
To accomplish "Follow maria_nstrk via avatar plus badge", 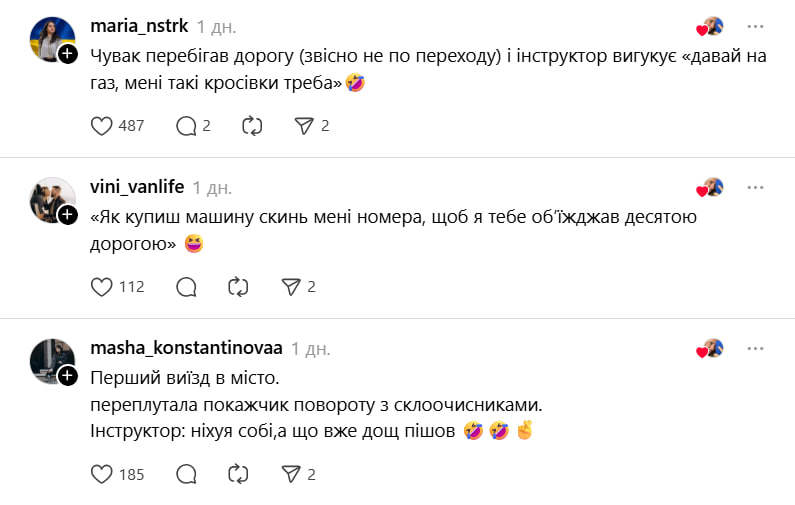I will coord(68,54).
